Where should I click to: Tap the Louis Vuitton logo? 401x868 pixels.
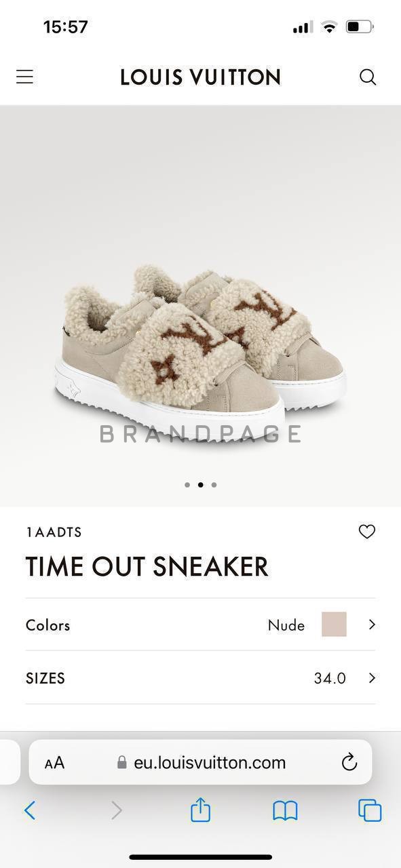coord(200,77)
